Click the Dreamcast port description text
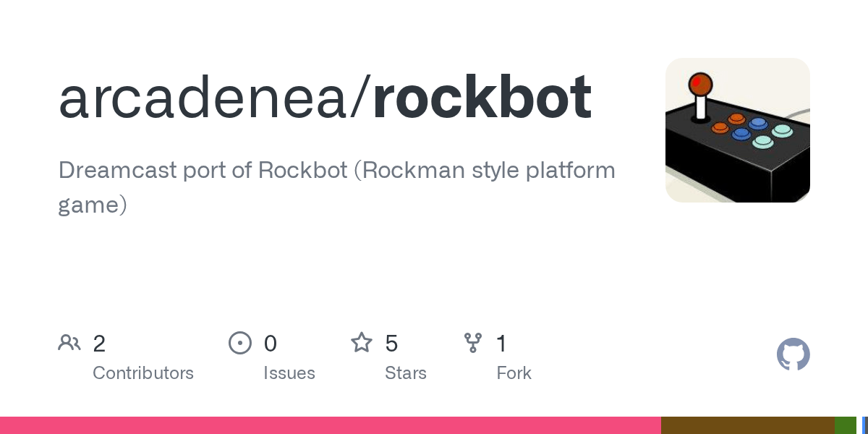Image resolution: width=868 pixels, height=434 pixels. pyautogui.click(x=336, y=187)
